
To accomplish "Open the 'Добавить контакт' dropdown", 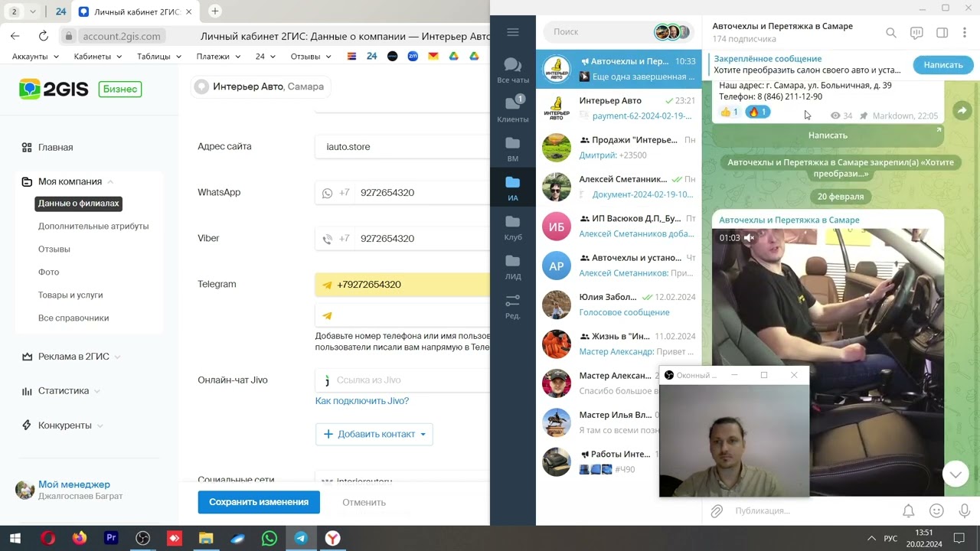I will coord(374,434).
